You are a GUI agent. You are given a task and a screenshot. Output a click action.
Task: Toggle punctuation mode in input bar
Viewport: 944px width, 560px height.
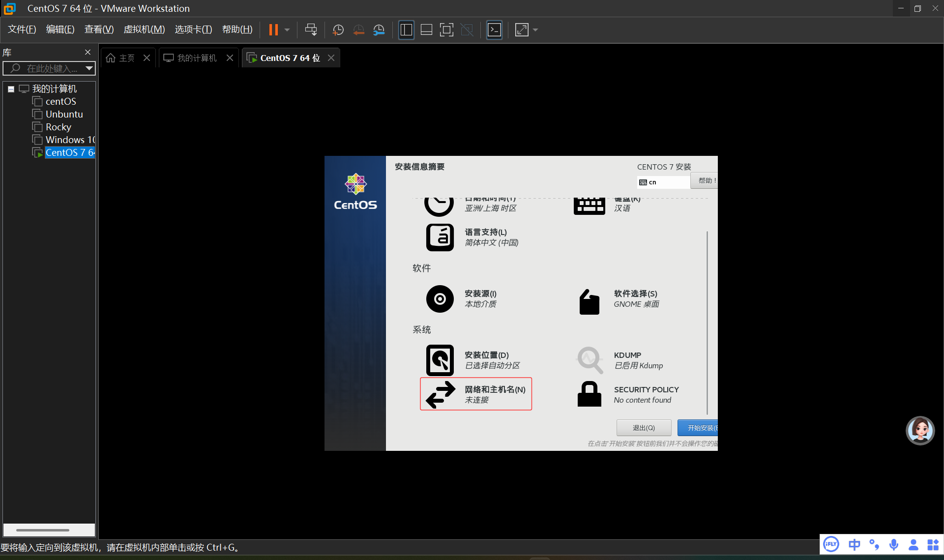[x=874, y=544]
